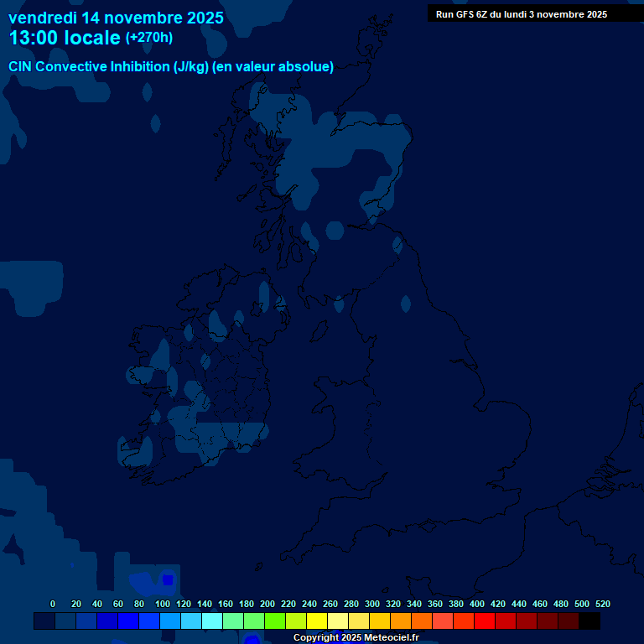The image size is (644, 644).
Task: Click the darkest navy swatch at legend start
Action: pos(44,621)
